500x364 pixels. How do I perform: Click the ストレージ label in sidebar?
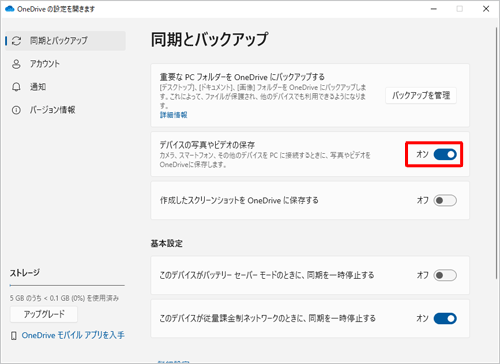pos(25,273)
